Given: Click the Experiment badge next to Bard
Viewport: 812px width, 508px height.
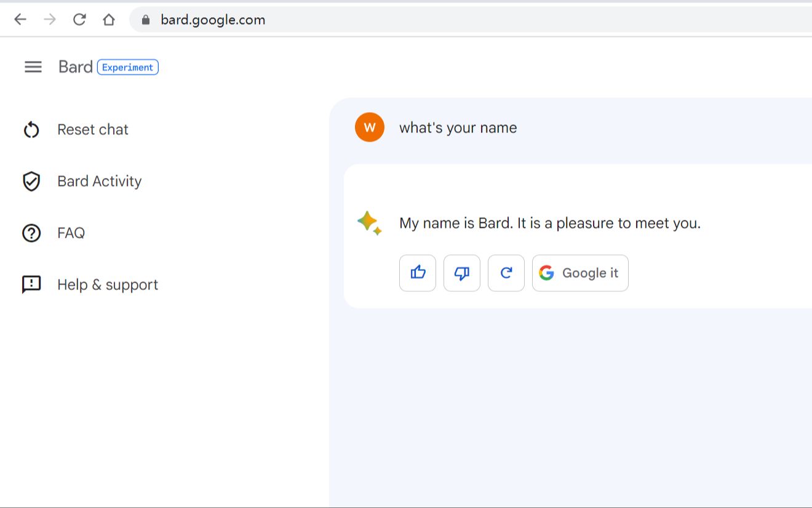Looking at the screenshot, I should point(127,67).
